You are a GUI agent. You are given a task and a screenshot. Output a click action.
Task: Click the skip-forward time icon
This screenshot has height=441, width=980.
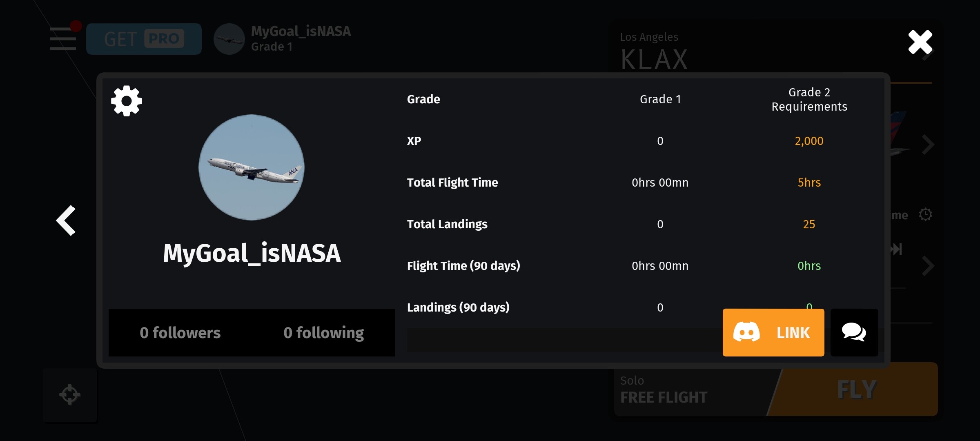[897, 249]
